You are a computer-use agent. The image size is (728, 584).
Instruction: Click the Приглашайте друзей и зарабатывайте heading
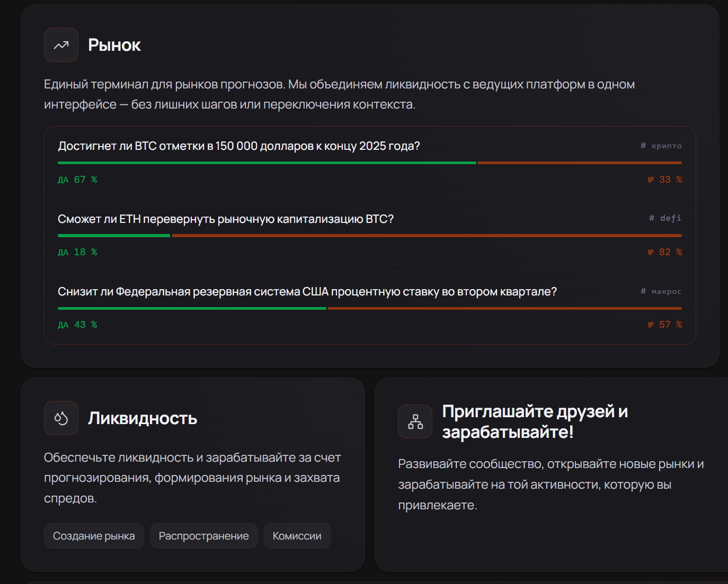pos(535,421)
